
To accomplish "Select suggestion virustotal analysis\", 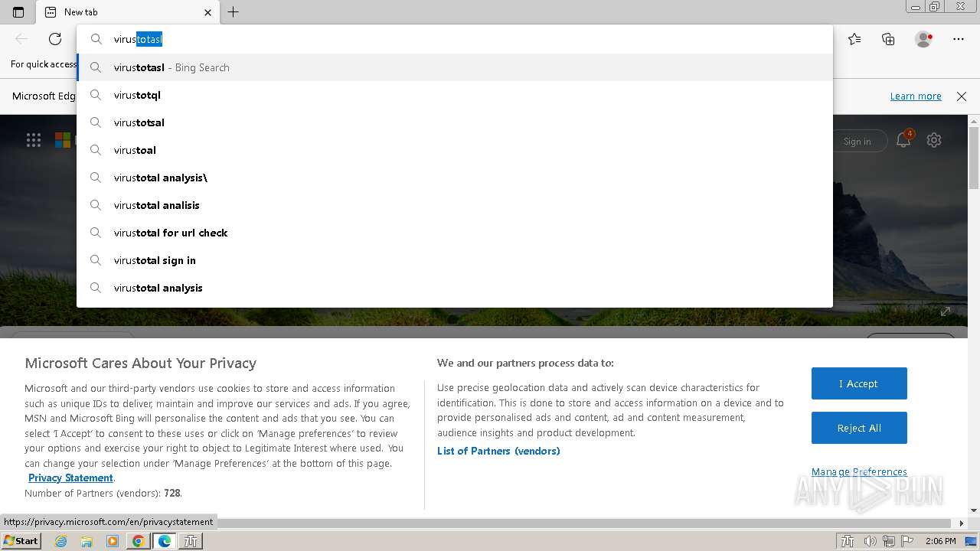I will pos(455,178).
